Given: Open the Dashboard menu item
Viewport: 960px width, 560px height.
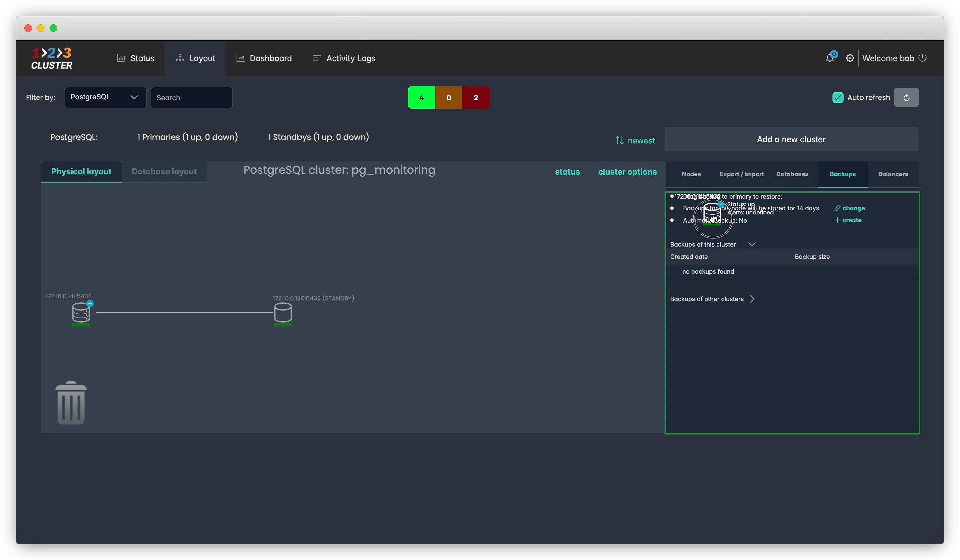Looking at the screenshot, I should coord(264,58).
